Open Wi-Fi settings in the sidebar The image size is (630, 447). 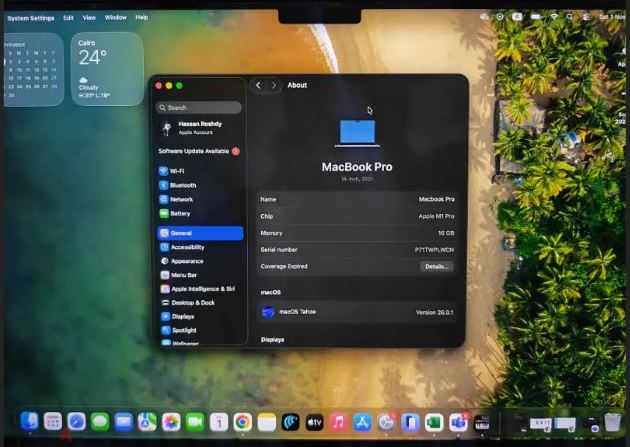177,171
